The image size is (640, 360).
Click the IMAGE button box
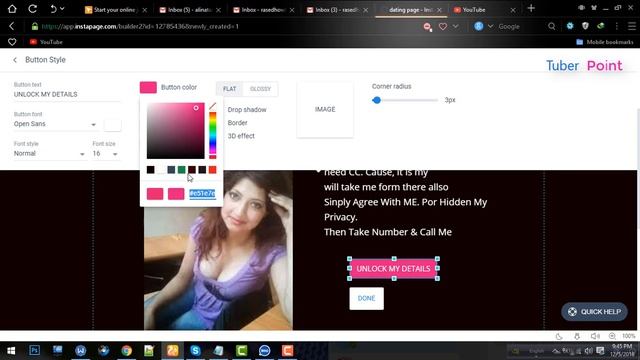pos(325,109)
